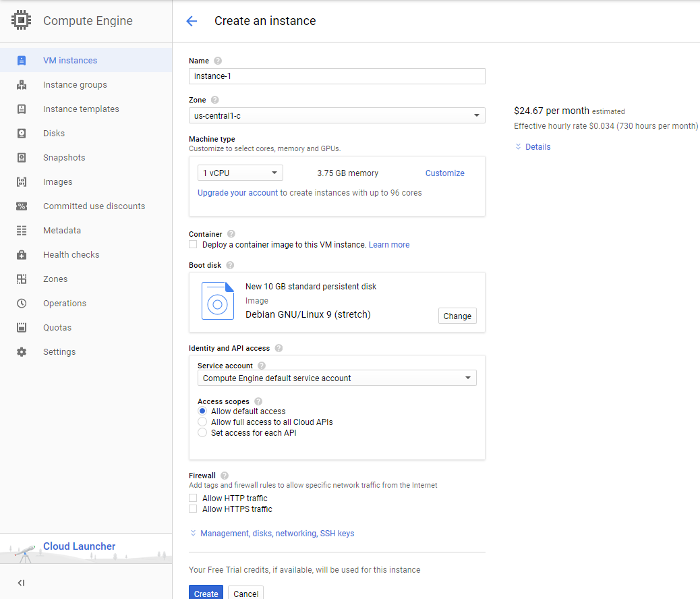700x599 pixels.
Task: Click the boot disk image icon
Action: [x=218, y=301]
